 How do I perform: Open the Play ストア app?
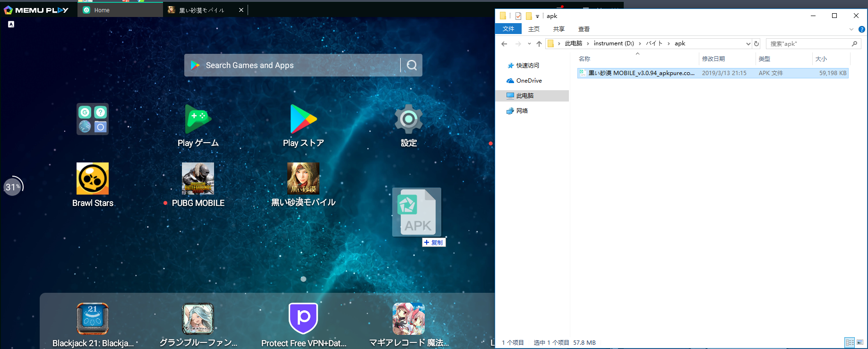pyautogui.click(x=303, y=119)
